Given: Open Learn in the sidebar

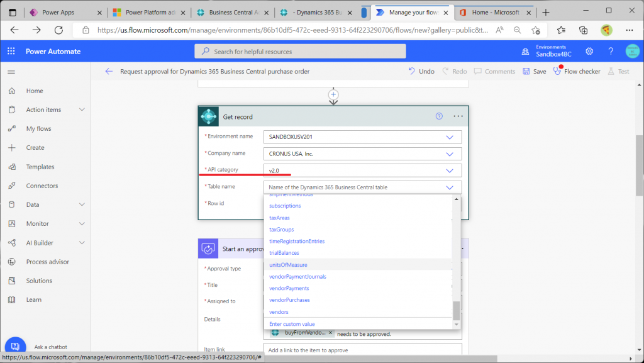Looking at the screenshot, I should [34, 299].
